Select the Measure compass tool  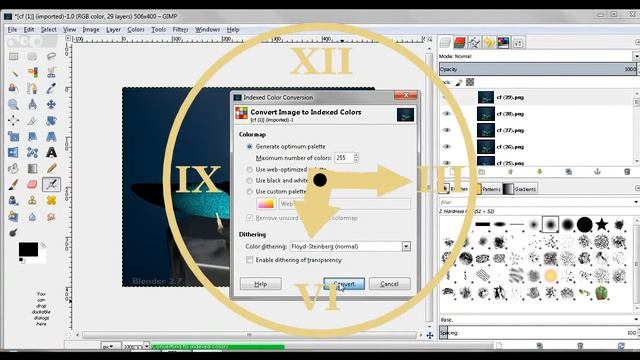[x=32, y=104]
